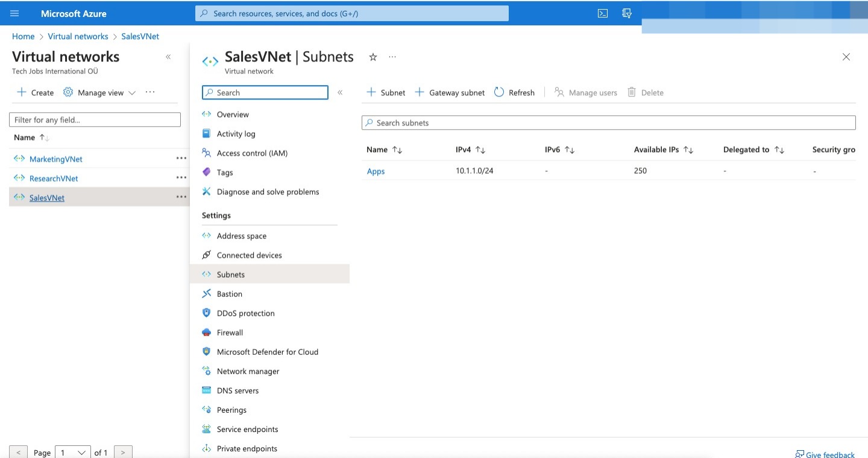Click the resource menu Search box
The image size is (868, 458).
click(x=265, y=92)
